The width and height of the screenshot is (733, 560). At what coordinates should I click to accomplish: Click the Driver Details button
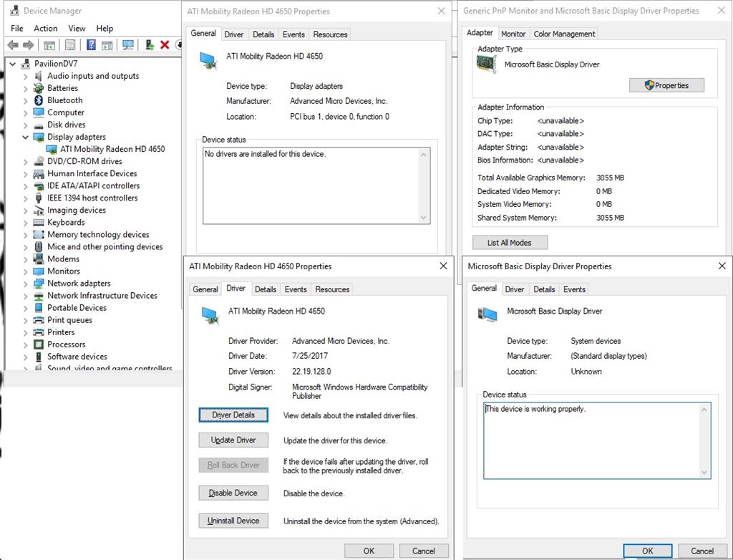[233, 415]
